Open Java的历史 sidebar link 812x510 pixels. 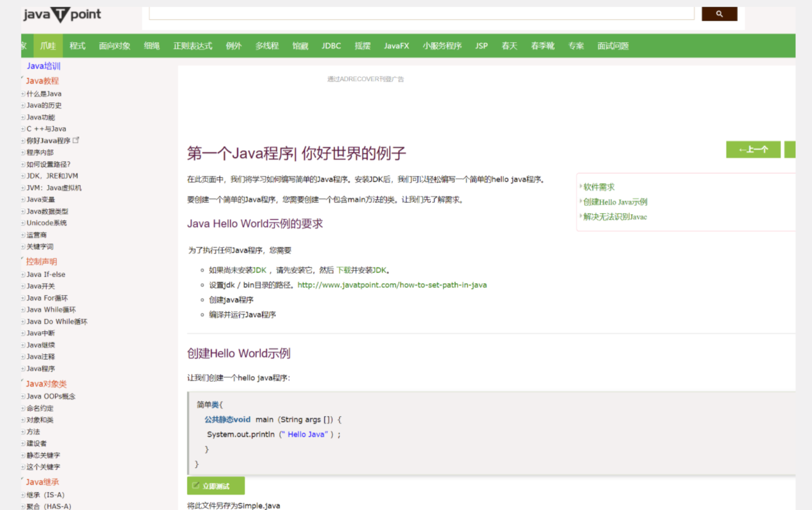coord(44,106)
